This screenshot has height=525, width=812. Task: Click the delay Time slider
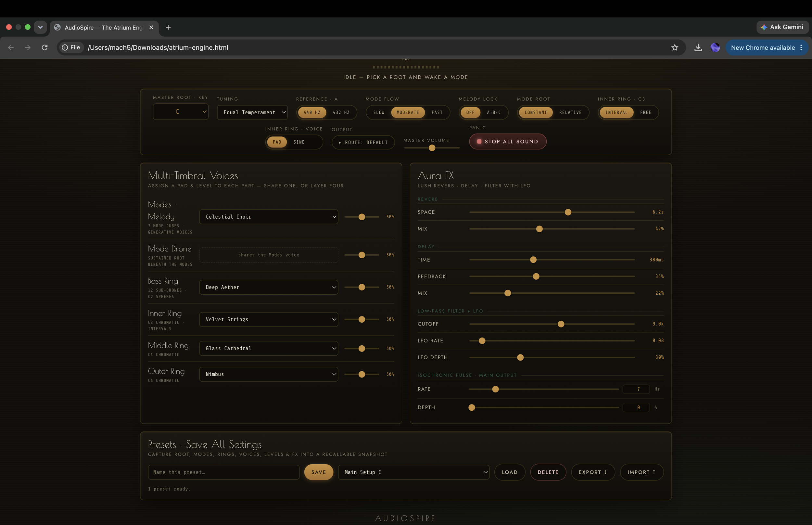pos(552,260)
